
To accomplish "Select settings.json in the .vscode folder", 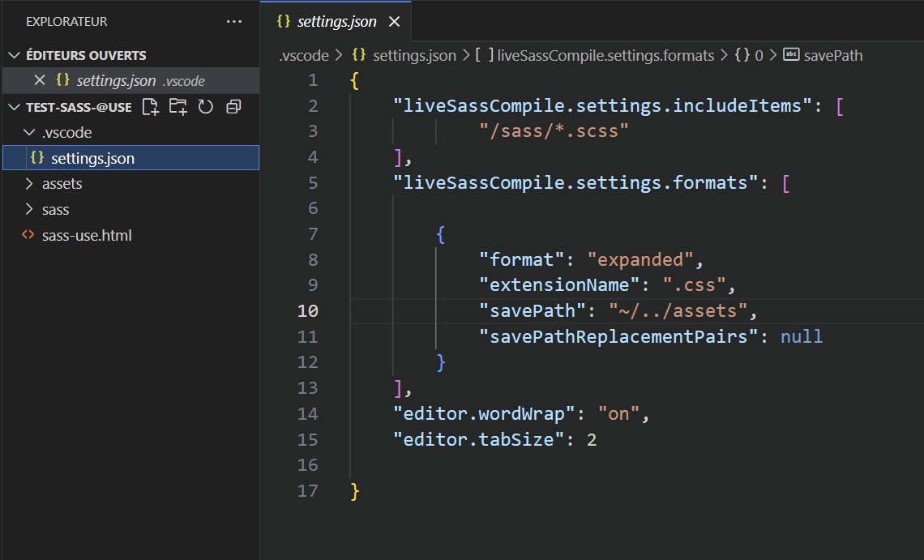I will pyautogui.click(x=130, y=157).
